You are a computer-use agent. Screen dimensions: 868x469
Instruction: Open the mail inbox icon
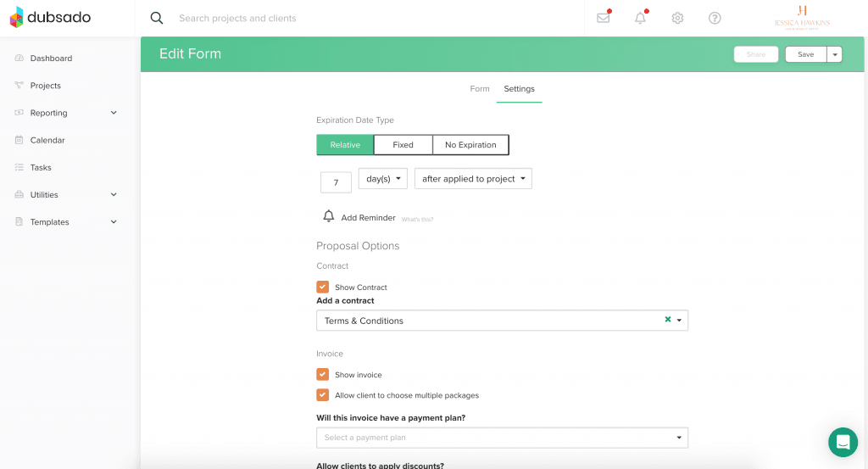tap(604, 18)
